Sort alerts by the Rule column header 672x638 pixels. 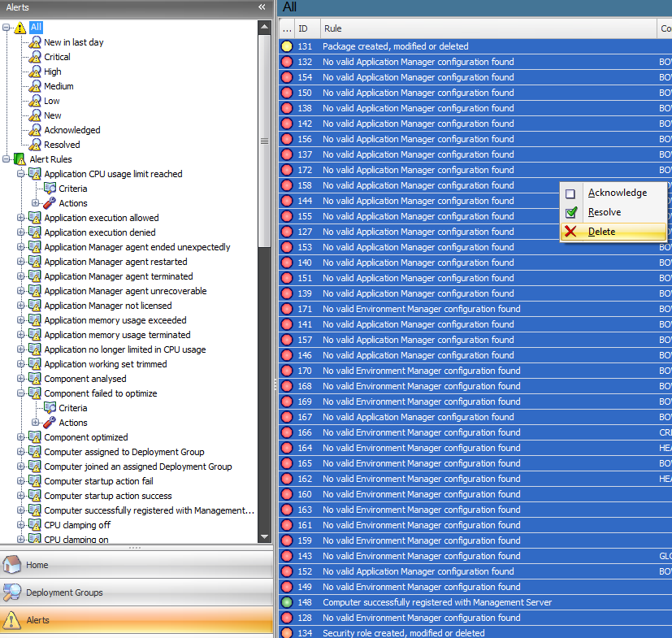(488, 28)
